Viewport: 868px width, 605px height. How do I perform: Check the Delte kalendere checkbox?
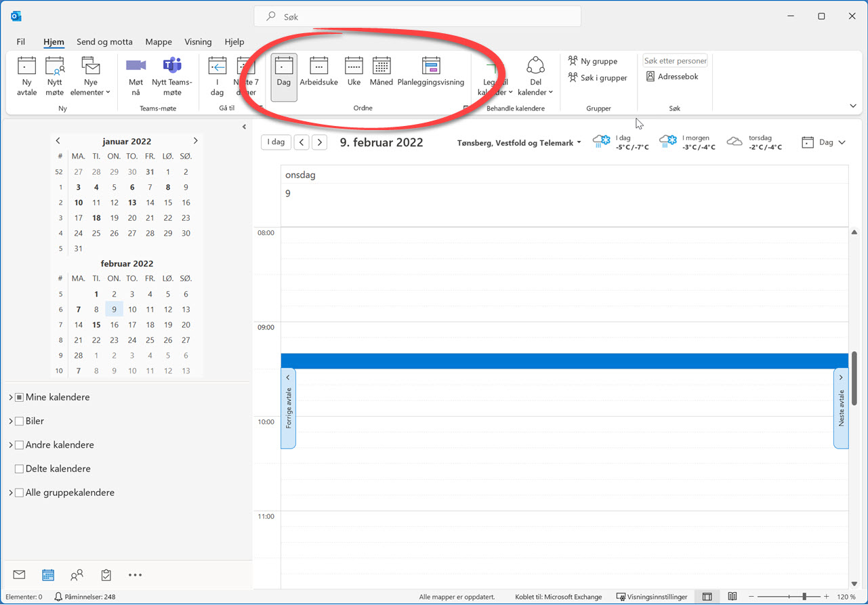[19, 469]
